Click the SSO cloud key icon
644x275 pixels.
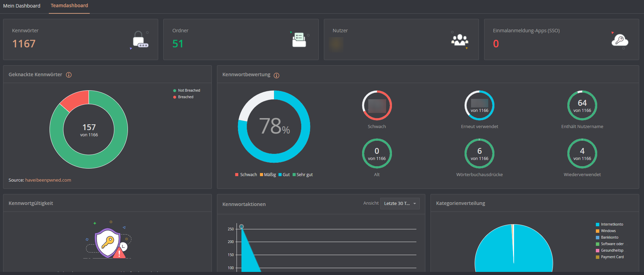(620, 40)
